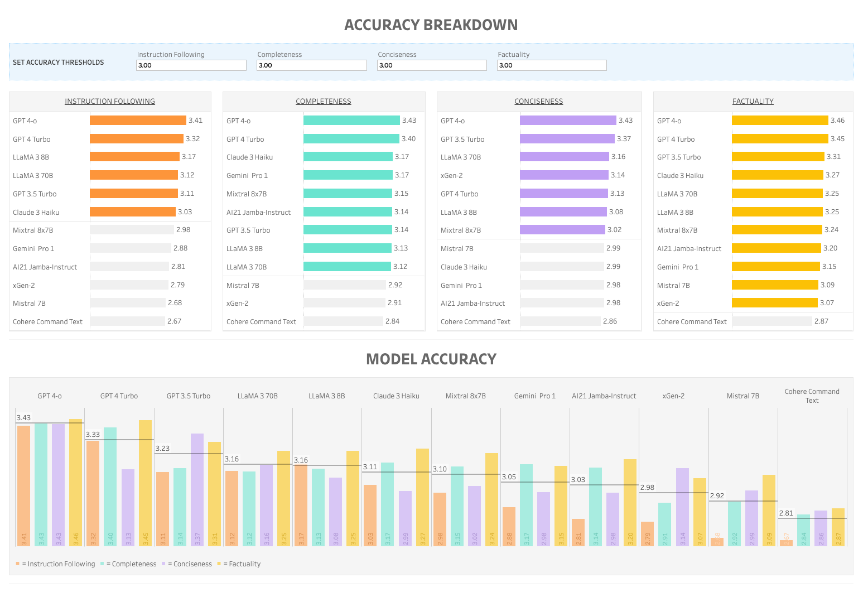This screenshot has height=592, width=868.
Task: Select GPT 4-o teal bar in Completeness
Action: (x=351, y=121)
